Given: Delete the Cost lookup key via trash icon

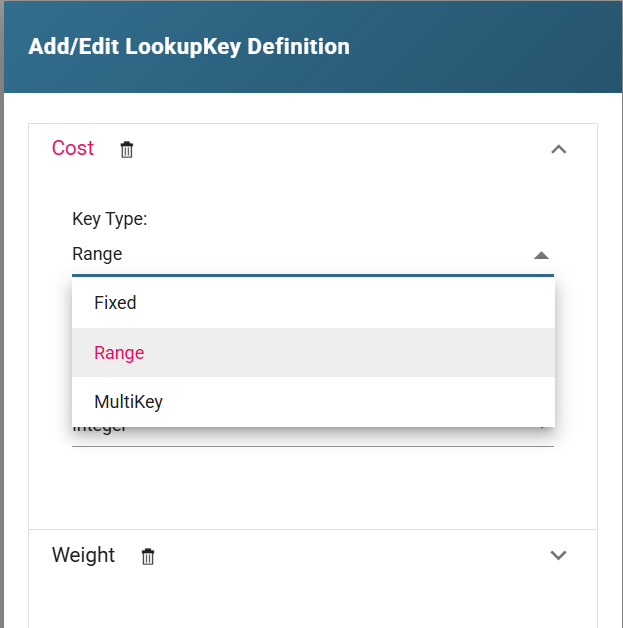Looking at the screenshot, I should pos(127,150).
